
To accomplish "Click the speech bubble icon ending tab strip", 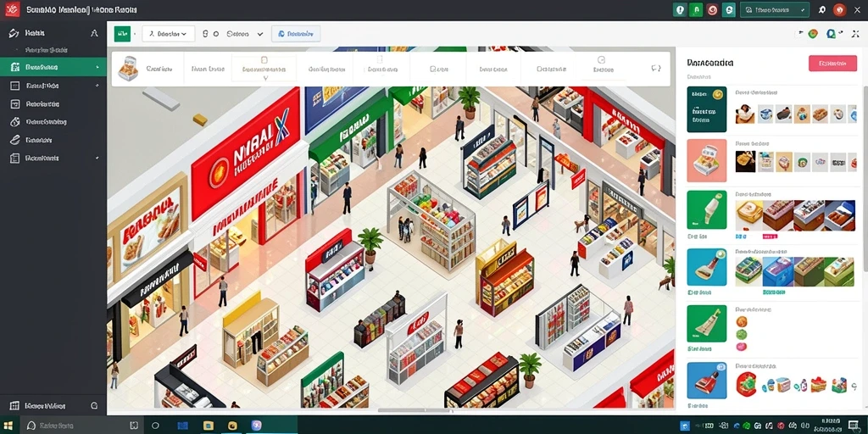I will (x=656, y=69).
